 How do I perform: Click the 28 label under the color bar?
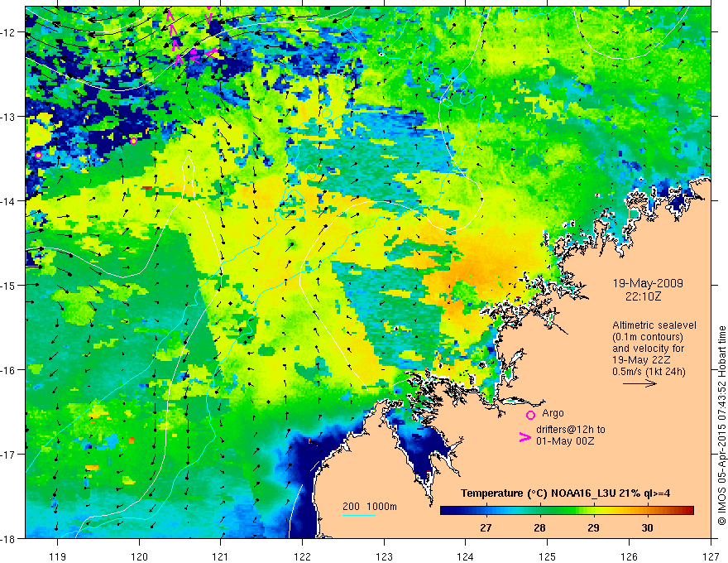(x=539, y=527)
